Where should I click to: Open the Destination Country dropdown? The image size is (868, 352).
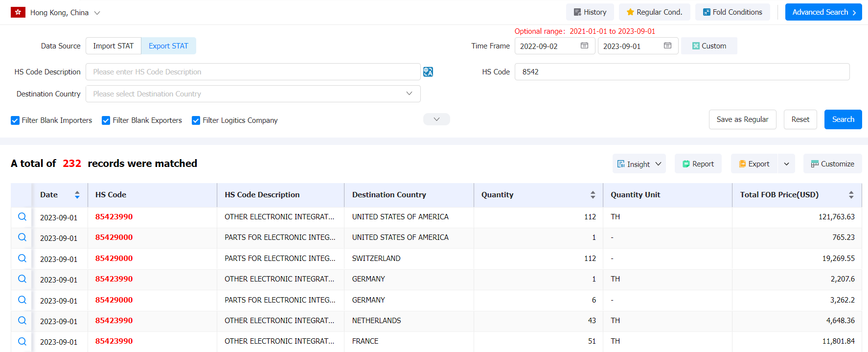tap(253, 94)
